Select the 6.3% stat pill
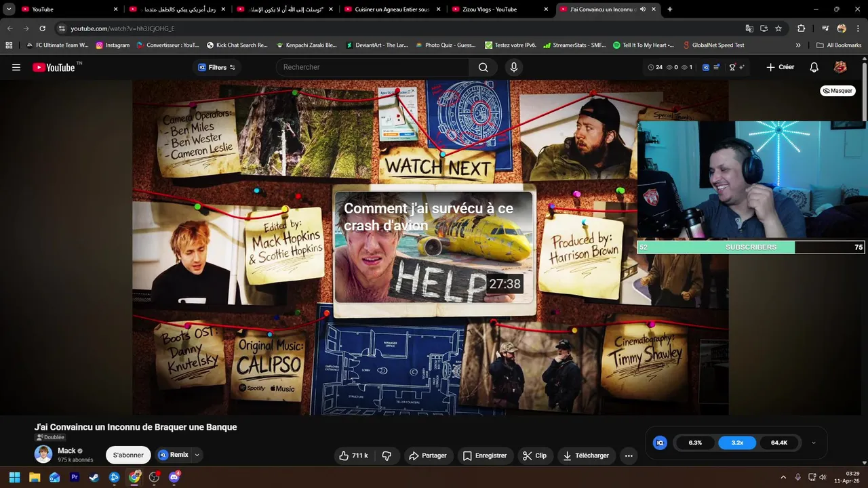Image resolution: width=868 pixels, height=488 pixels. coord(695,443)
